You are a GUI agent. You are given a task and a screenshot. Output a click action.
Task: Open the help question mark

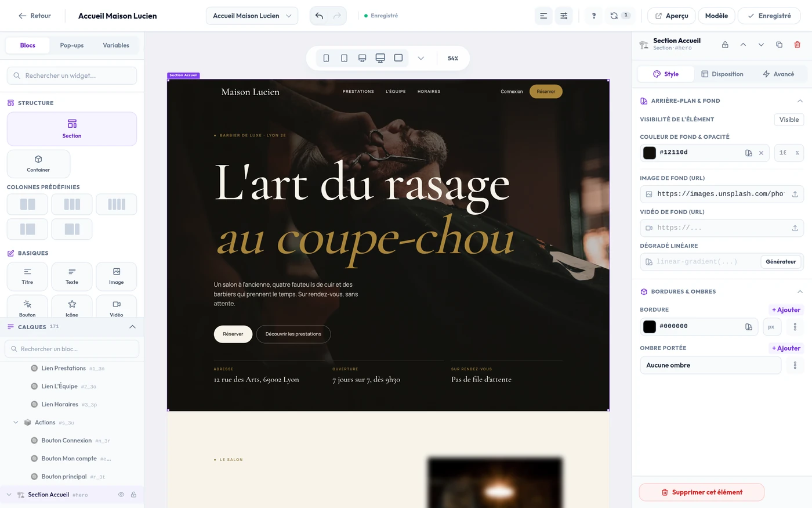[593, 16]
